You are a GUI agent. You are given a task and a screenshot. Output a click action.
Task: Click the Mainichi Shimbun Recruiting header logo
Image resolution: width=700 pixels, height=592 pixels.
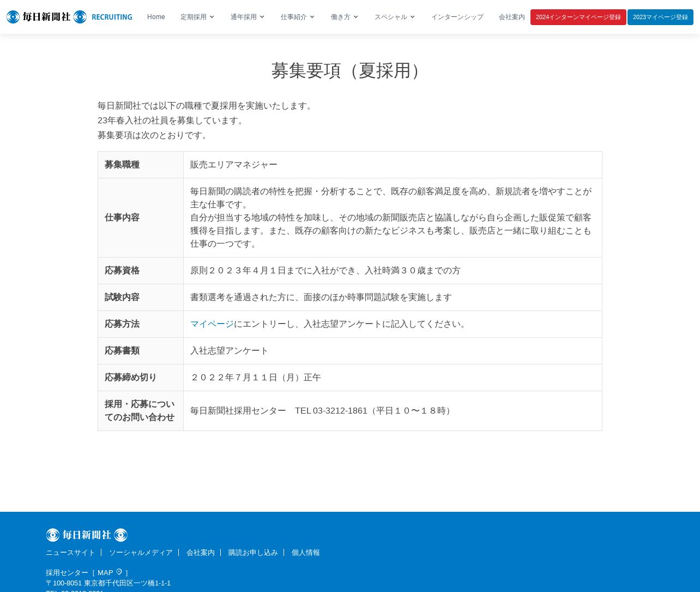pos(69,17)
